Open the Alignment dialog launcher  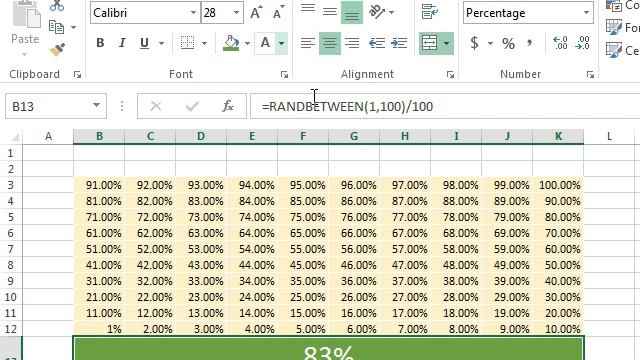tap(450, 74)
